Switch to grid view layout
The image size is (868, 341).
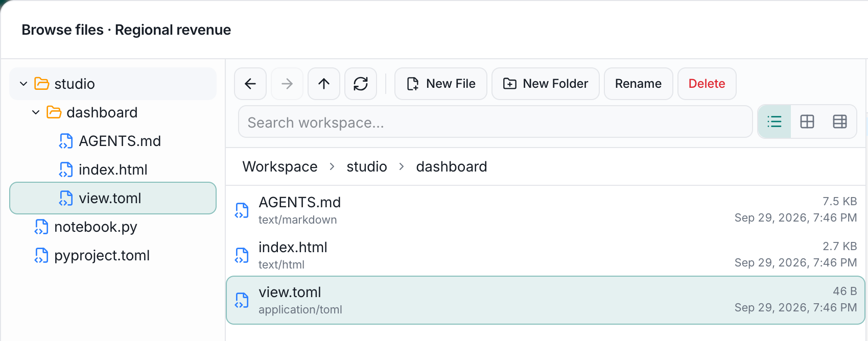[807, 121]
